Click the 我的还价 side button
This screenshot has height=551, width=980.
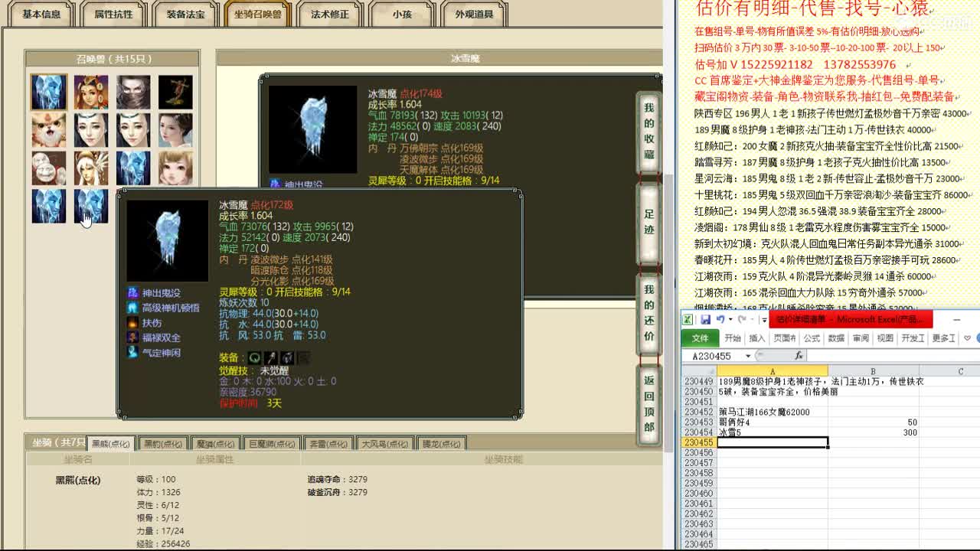pyautogui.click(x=649, y=314)
